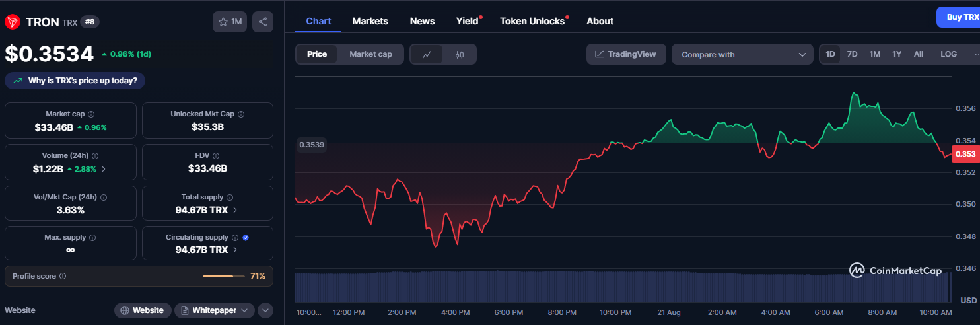Select All time range
The image size is (980, 325).
coord(919,54)
